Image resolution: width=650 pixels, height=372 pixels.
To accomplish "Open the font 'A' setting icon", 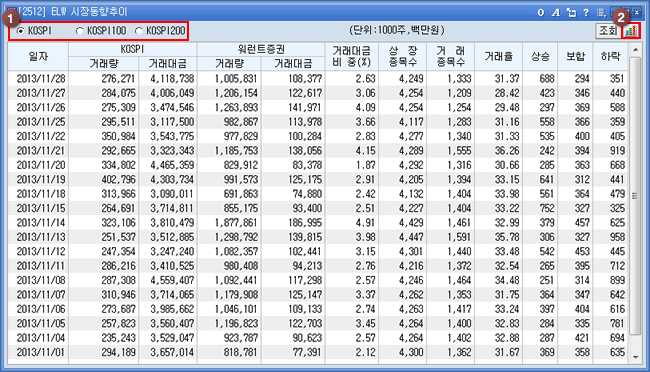I will (x=555, y=12).
